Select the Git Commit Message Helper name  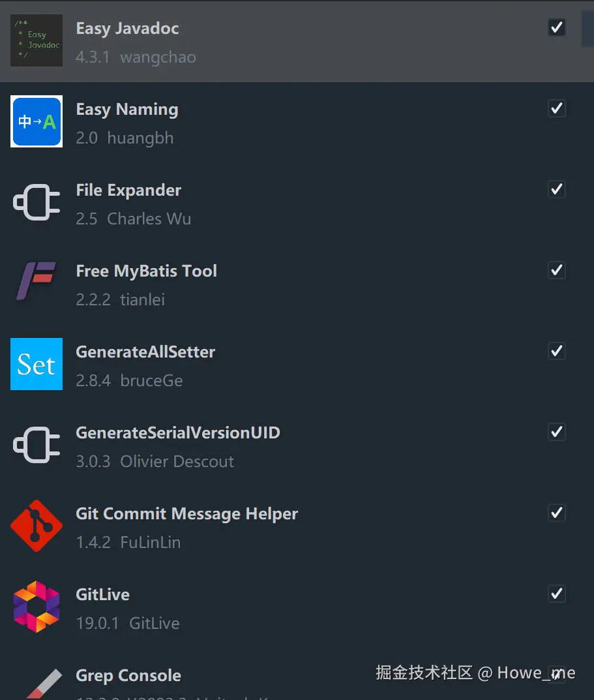(186, 514)
